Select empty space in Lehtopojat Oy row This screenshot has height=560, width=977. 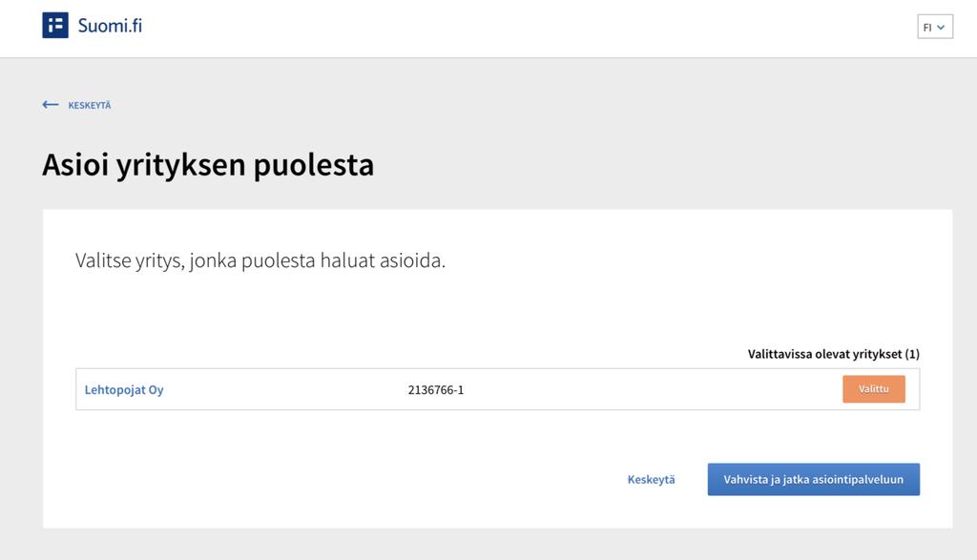(x=648, y=389)
